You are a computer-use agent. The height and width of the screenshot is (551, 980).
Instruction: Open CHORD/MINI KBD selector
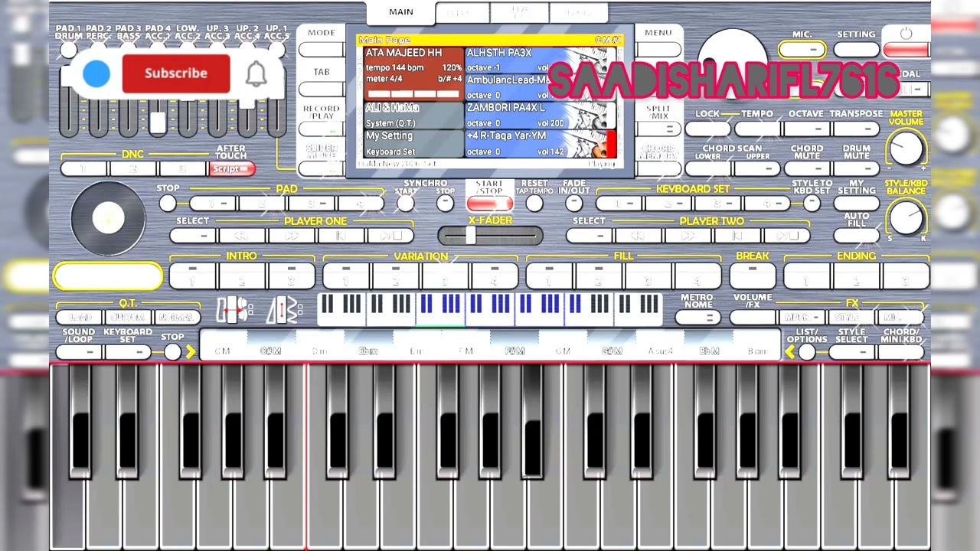900,352
